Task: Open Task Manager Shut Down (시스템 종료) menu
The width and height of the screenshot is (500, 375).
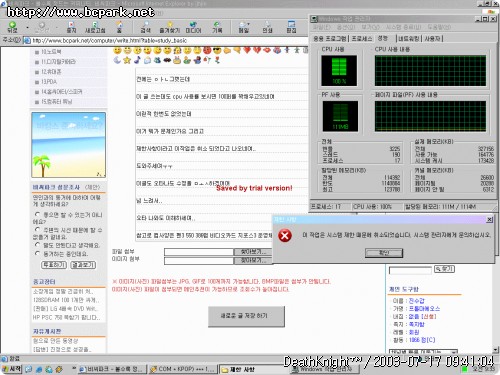Action: (x=404, y=27)
